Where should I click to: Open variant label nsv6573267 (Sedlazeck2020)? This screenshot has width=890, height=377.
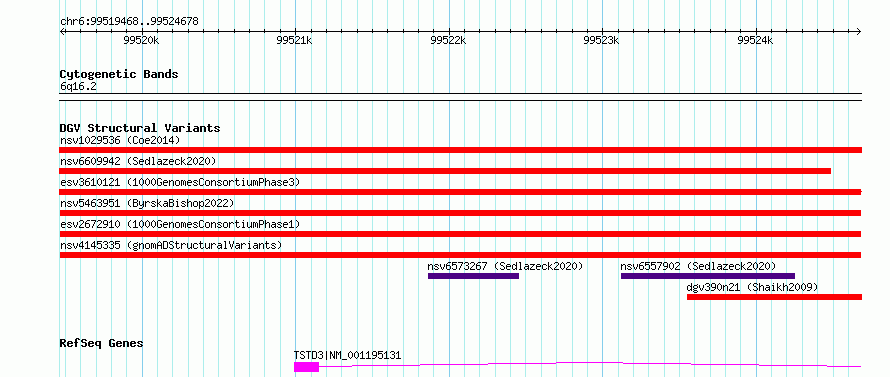(505, 266)
